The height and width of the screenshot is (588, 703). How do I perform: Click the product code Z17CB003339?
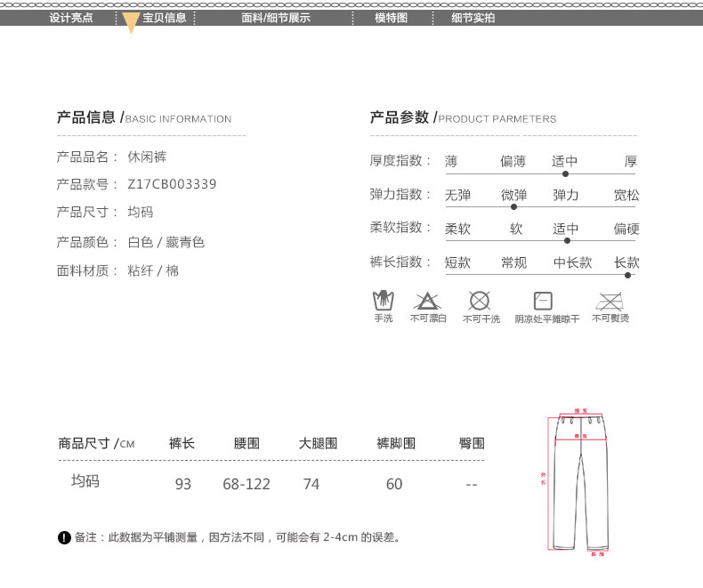coord(172,185)
